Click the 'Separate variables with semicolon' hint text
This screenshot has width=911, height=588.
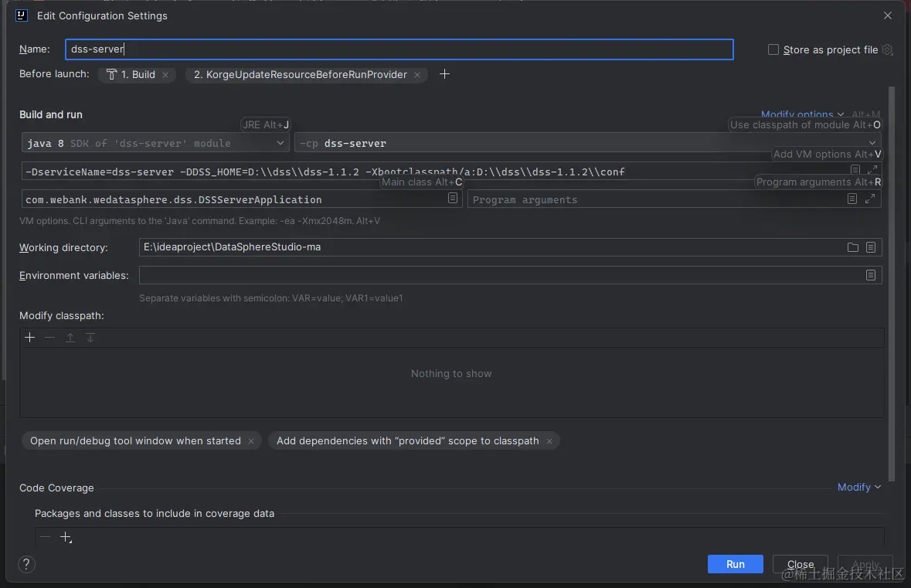pyautogui.click(x=270, y=298)
